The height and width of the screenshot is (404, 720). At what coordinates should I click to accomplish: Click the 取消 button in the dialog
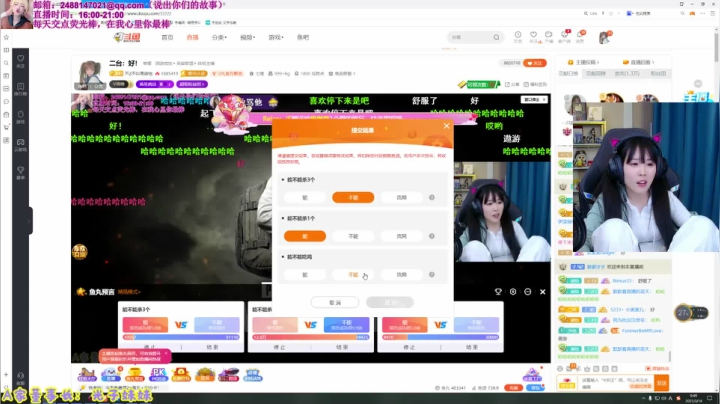335,303
